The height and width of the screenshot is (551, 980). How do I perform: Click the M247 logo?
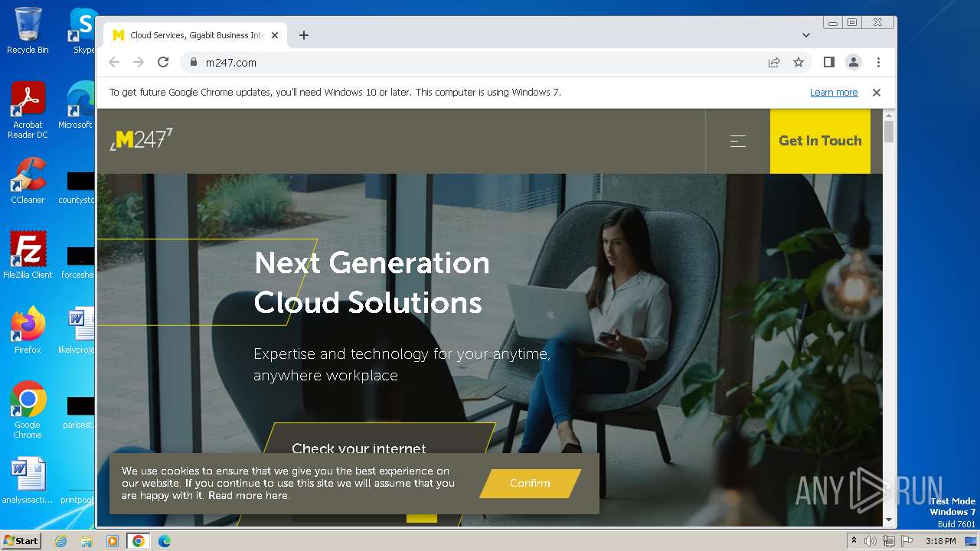tap(142, 139)
